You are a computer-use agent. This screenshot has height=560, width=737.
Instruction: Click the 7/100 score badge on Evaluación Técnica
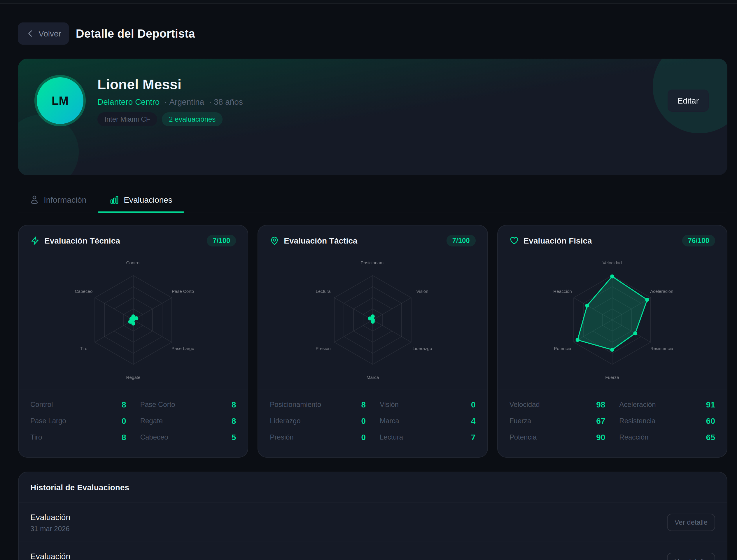221,240
